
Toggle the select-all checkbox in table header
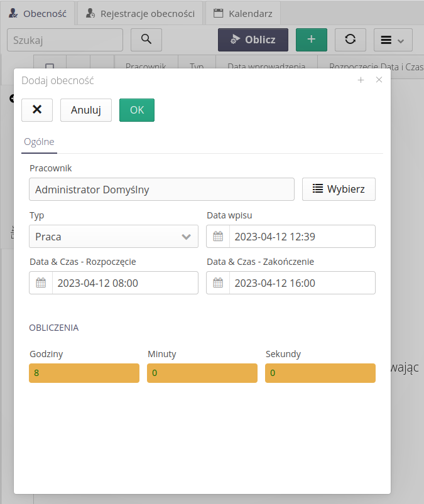pos(50,67)
